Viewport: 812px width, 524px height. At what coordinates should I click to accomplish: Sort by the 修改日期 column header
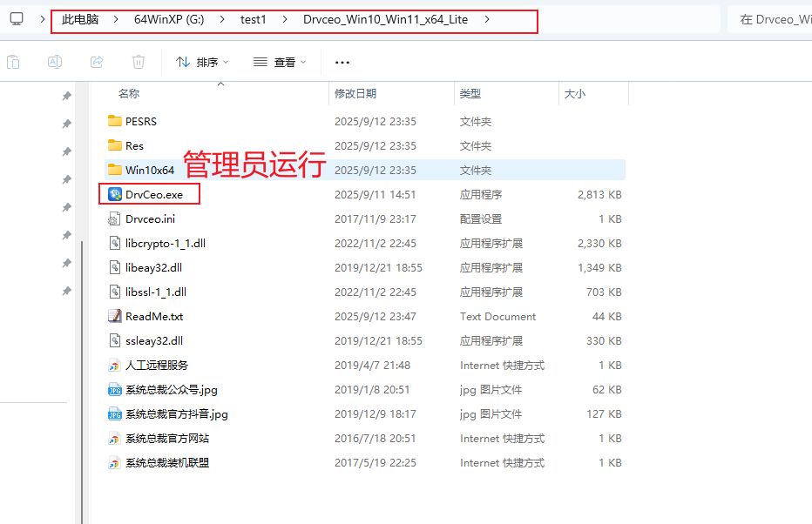355,93
